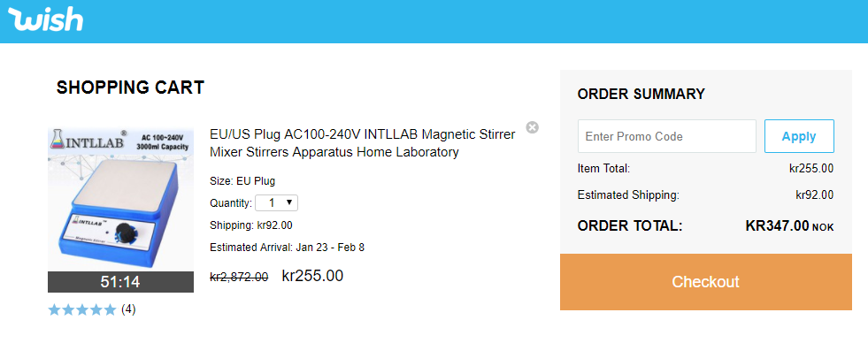Open the INTLLAB magnetic stirrer product image
Viewport: 868px width, 343px height.
120,199
